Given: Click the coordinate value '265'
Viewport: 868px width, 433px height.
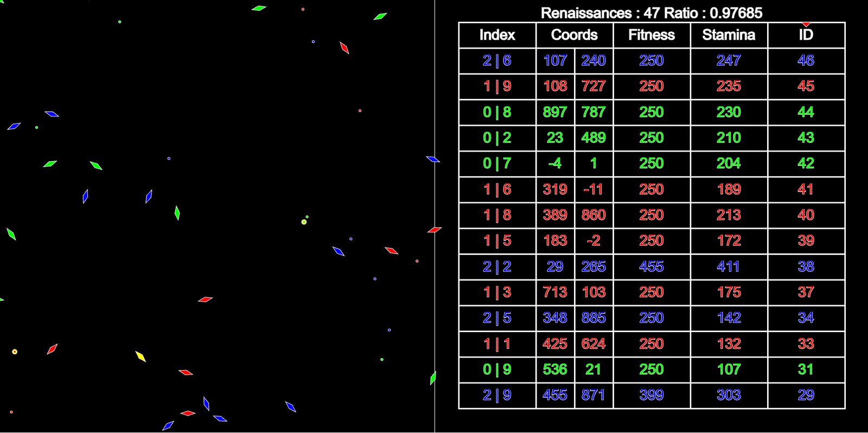Looking at the screenshot, I should pos(593,266).
